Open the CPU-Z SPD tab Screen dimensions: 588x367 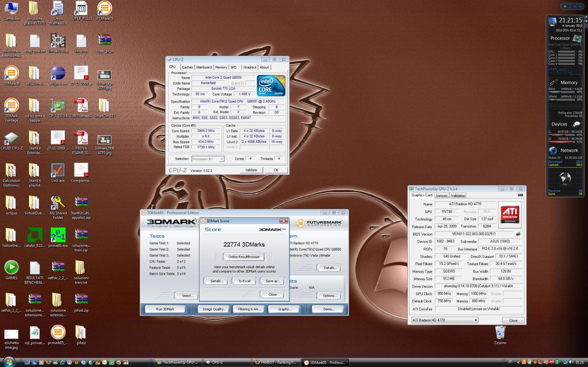pyautogui.click(x=233, y=67)
